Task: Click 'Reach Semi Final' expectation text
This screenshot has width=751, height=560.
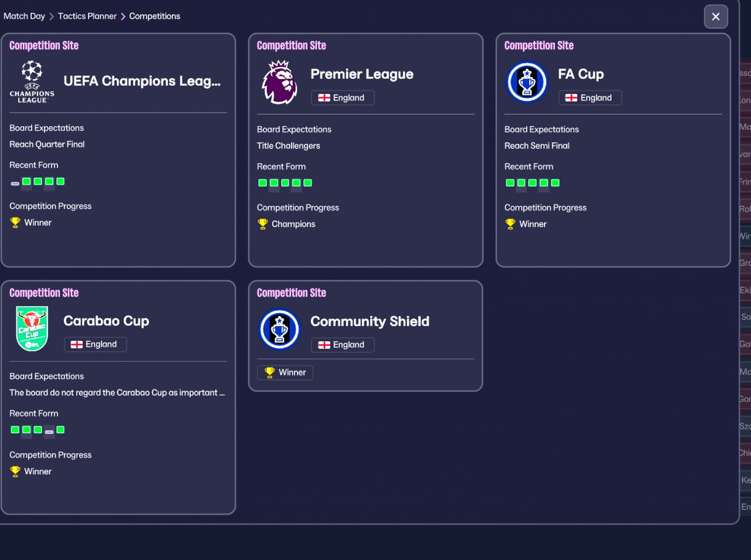Action: (x=537, y=146)
